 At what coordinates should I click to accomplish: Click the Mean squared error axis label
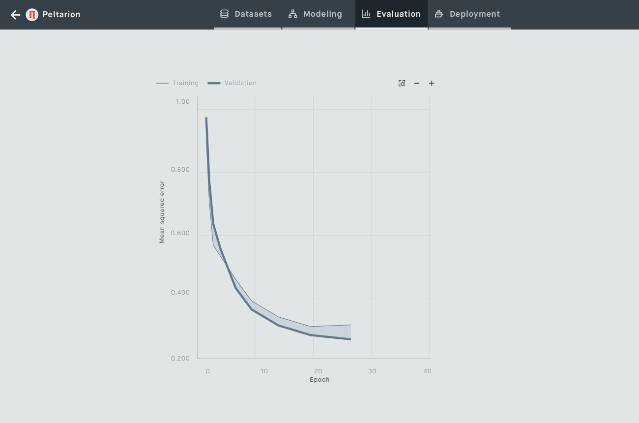click(x=162, y=212)
